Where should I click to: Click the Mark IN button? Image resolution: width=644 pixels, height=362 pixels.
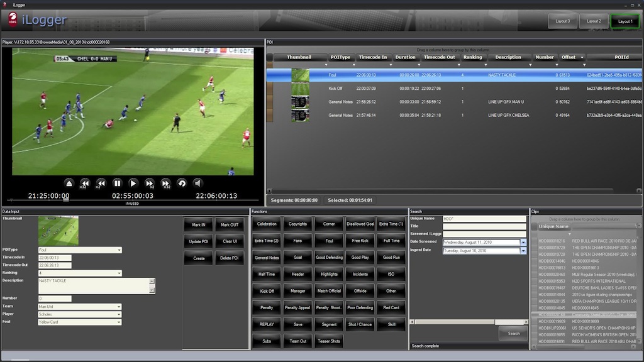pos(198,225)
